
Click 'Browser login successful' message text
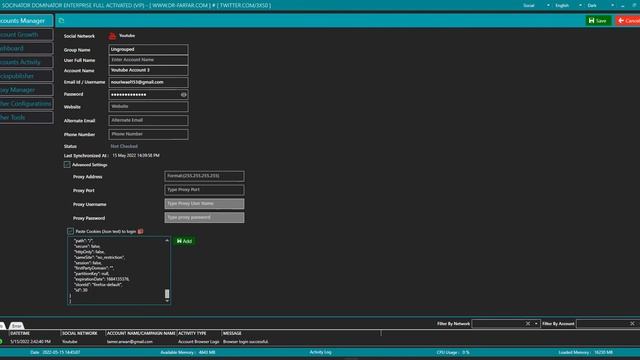click(x=246, y=342)
